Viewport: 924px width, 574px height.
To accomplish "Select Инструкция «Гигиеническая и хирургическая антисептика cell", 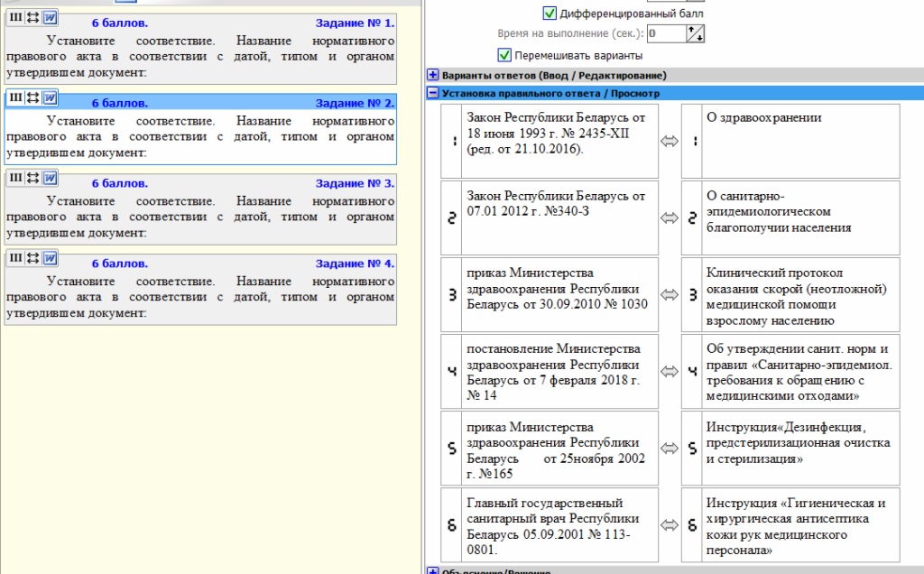I will (x=800, y=525).
